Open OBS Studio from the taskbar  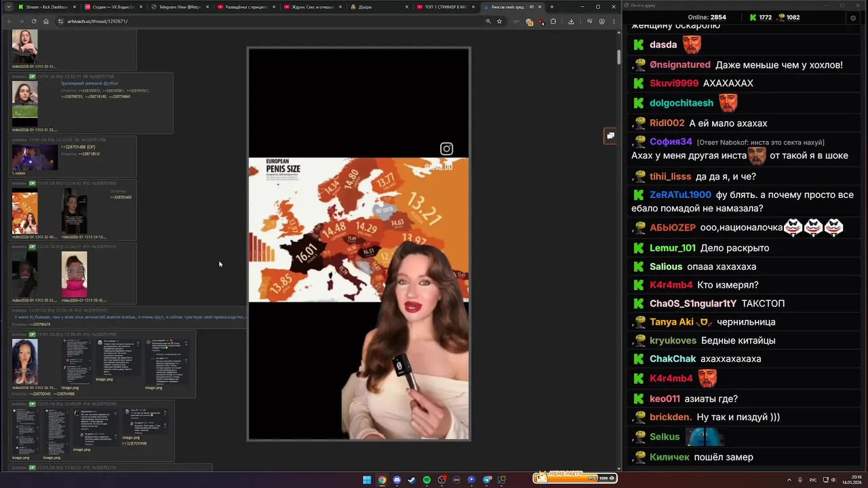(x=441, y=480)
